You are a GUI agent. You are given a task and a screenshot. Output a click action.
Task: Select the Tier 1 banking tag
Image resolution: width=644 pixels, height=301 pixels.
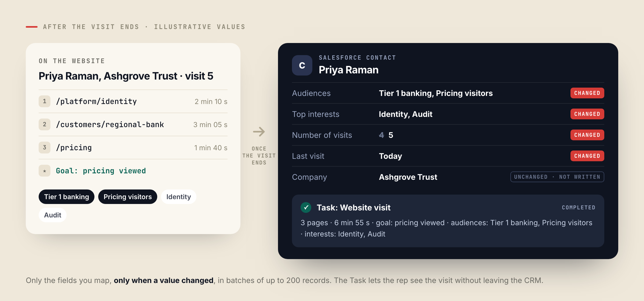point(67,197)
